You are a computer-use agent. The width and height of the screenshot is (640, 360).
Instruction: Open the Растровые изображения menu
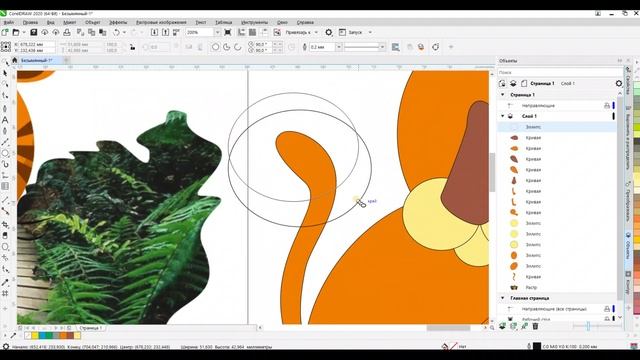coord(161,22)
